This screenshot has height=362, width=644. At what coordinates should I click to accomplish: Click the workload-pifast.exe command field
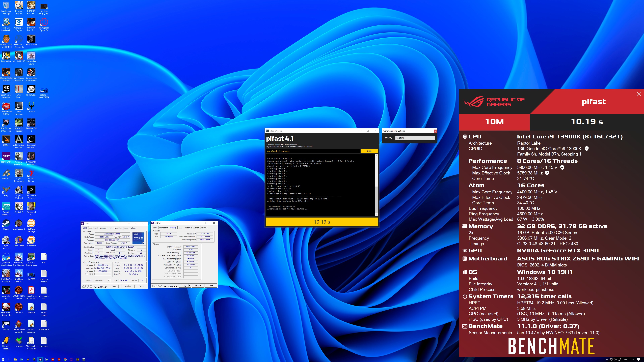313,151
